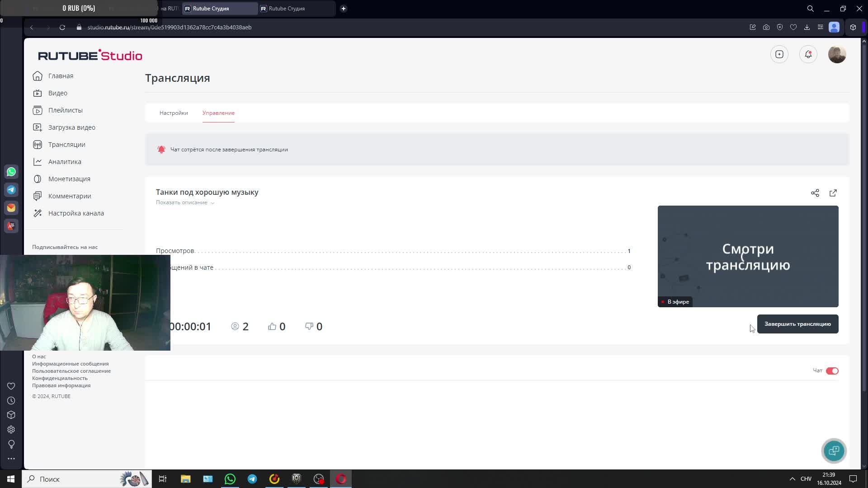The width and height of the screenshot is (868, 488).
Task: Take a snapshot with camera icon
Action: pyautogui.click(x=766, y=27)
